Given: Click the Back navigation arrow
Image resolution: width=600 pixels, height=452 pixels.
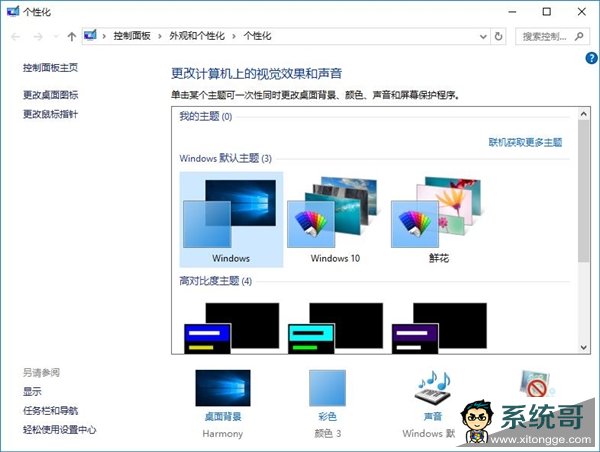Looking at the screenshot, I should point(16,37).
